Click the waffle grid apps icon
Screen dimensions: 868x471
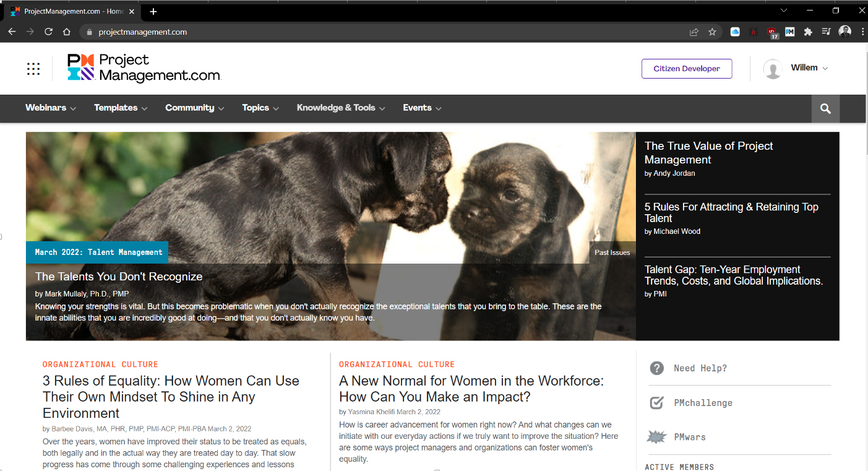coord(33,69)
